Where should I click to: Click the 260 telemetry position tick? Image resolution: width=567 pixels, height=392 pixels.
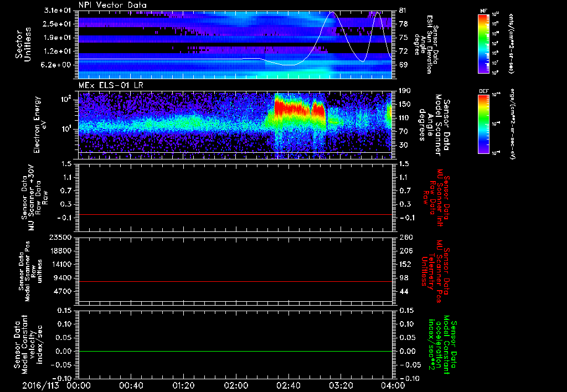point(405,237)
